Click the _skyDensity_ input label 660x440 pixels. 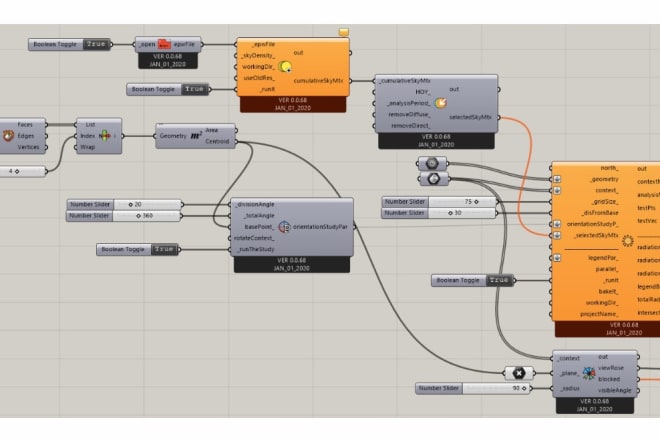[258, 56]
